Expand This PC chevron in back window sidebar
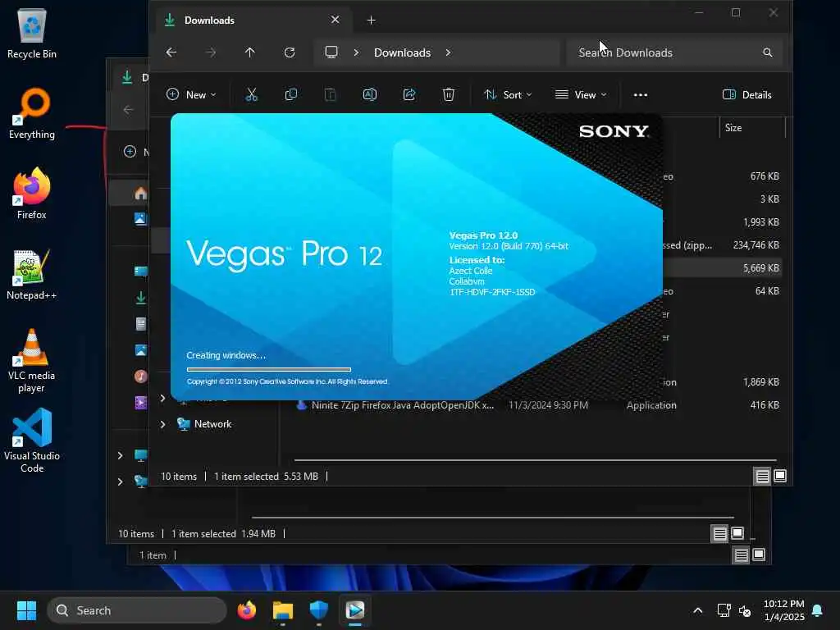The image size is (840, 630). tap(120, 455)
